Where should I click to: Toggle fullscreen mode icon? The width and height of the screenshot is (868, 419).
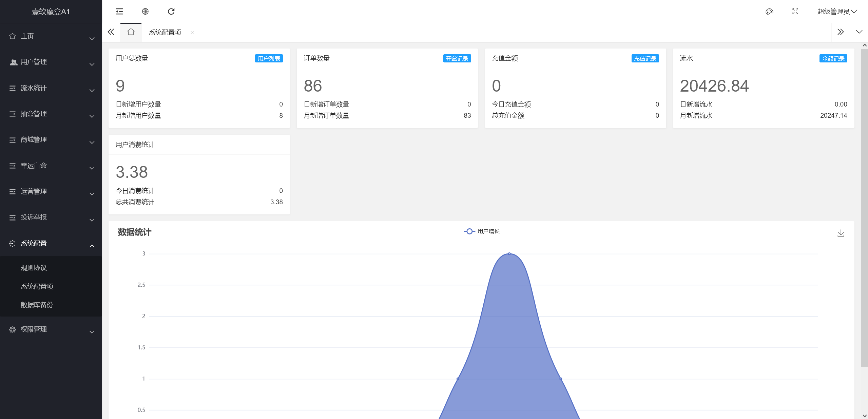[x=795, y=12]
